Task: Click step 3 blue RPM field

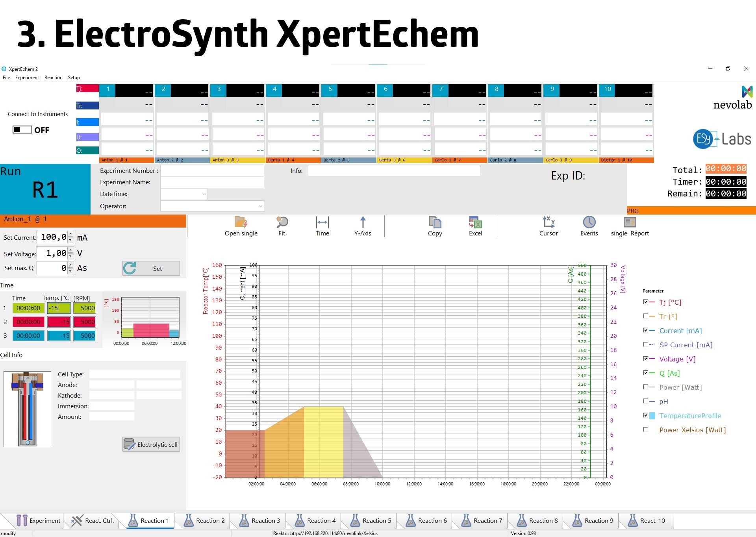Action: click(x=85, y=335)
